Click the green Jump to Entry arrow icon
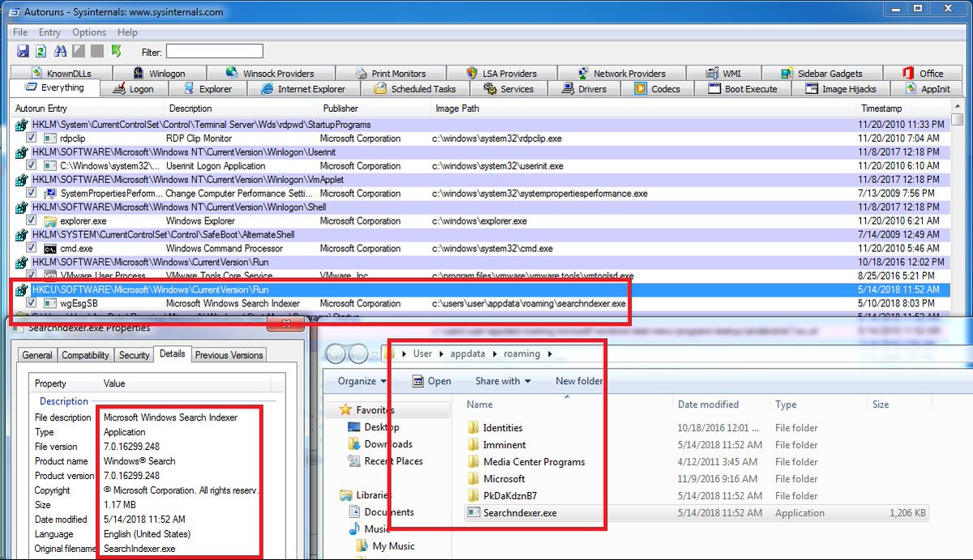The width and height of the screenshot is (973, 560). (x=116, y=51)
